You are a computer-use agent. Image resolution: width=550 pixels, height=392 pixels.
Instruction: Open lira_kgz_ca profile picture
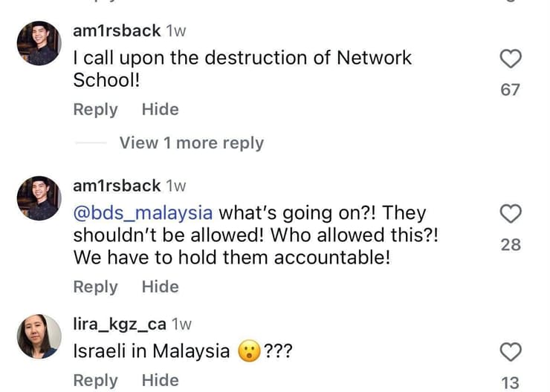pyautogui.click(x=39, y=336)
